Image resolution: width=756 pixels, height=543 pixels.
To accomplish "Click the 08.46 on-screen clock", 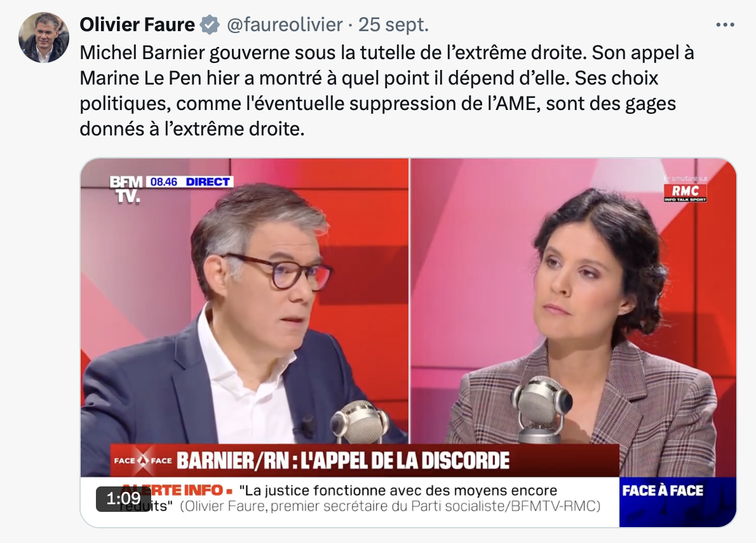I will click(164, 182).
